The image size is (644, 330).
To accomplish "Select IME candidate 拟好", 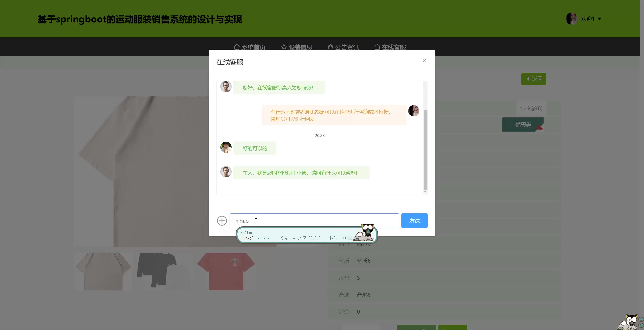I will pyautogui.click(x=331, y=238).
